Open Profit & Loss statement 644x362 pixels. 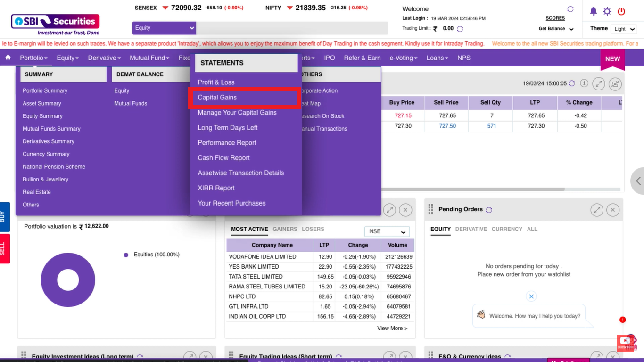click(216, 82)
